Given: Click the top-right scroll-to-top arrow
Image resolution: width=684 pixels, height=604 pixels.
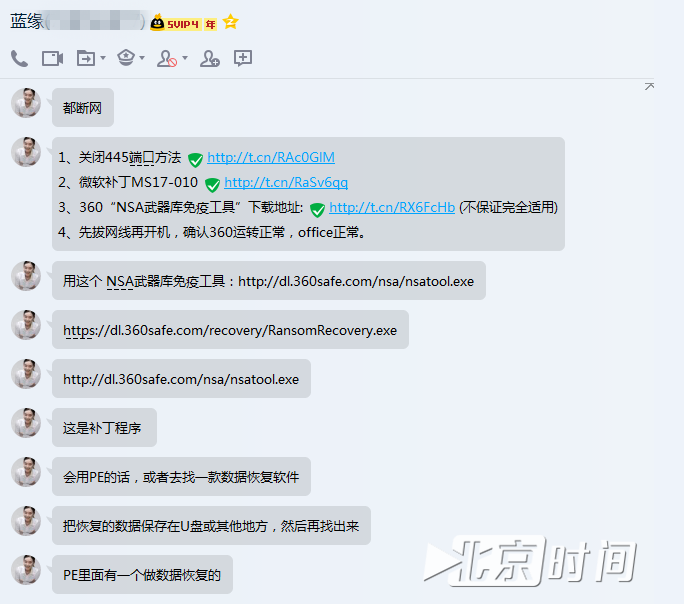Looking at the screenshot, I should 649,87.
